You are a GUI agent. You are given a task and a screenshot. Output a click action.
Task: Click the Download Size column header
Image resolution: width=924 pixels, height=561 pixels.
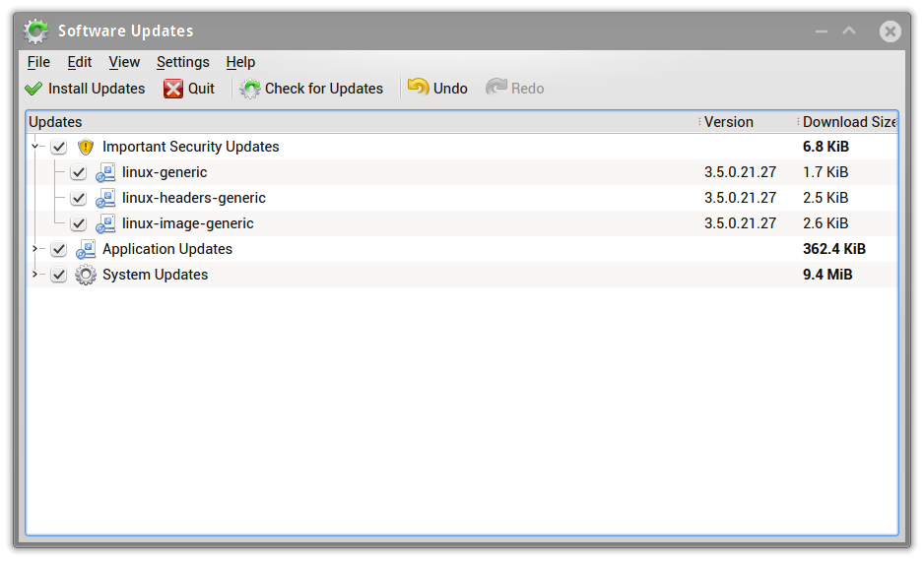coord(847,122)
